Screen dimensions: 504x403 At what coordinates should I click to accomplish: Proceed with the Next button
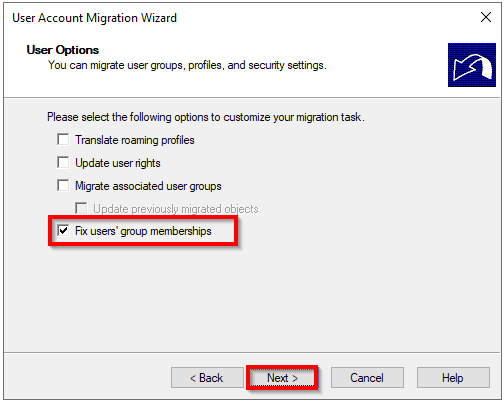tap(282, 378)
